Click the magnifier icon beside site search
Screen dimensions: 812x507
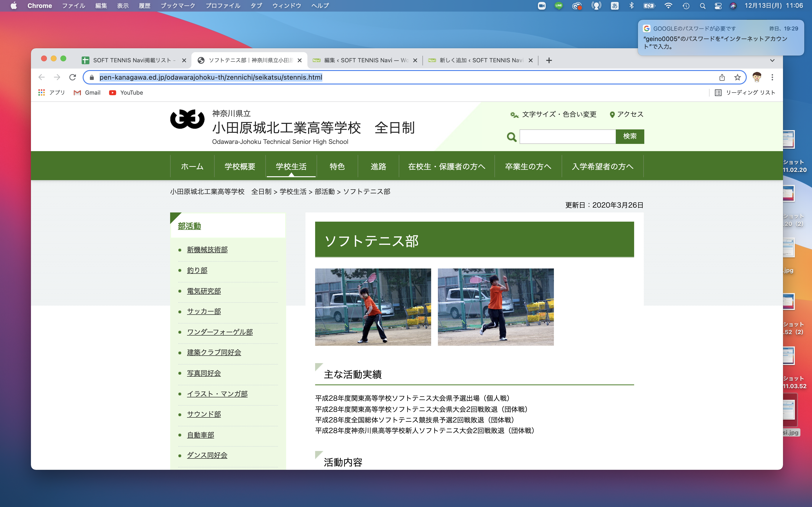(x=511, y=137)
